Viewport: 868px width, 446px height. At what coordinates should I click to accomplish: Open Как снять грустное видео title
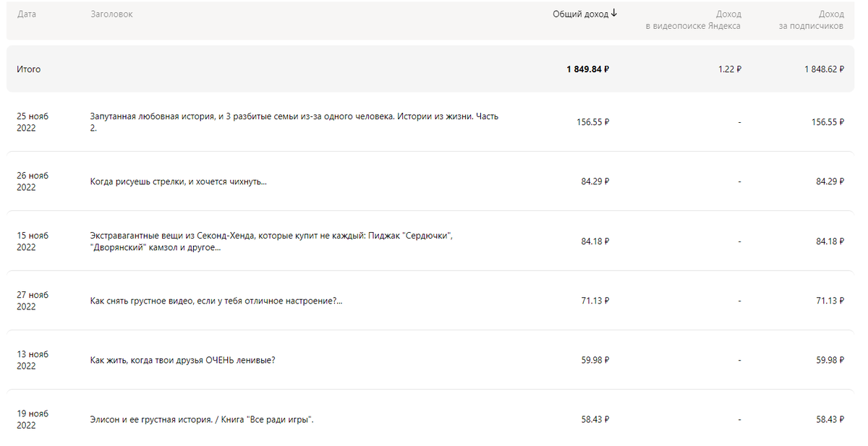216,301
